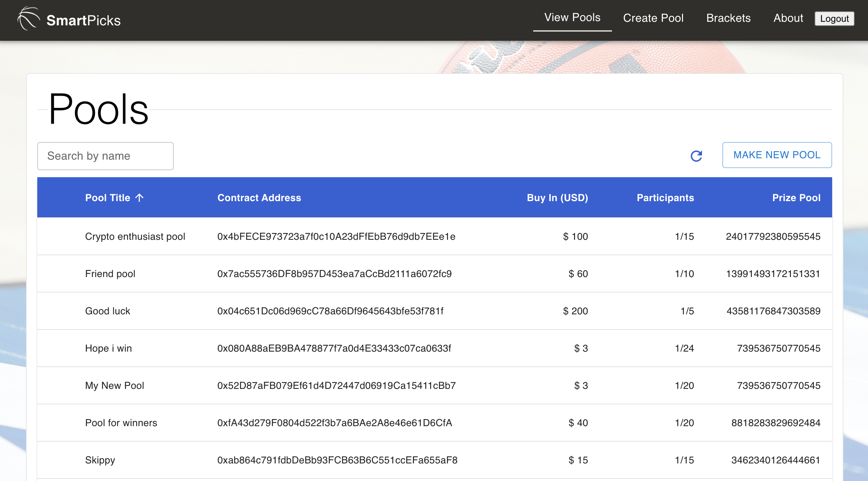Open the About page
868x481 pixels.
(788, 18)
